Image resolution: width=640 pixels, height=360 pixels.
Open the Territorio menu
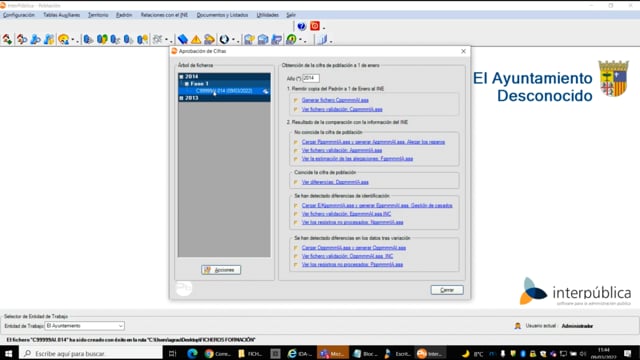(98, 15)
